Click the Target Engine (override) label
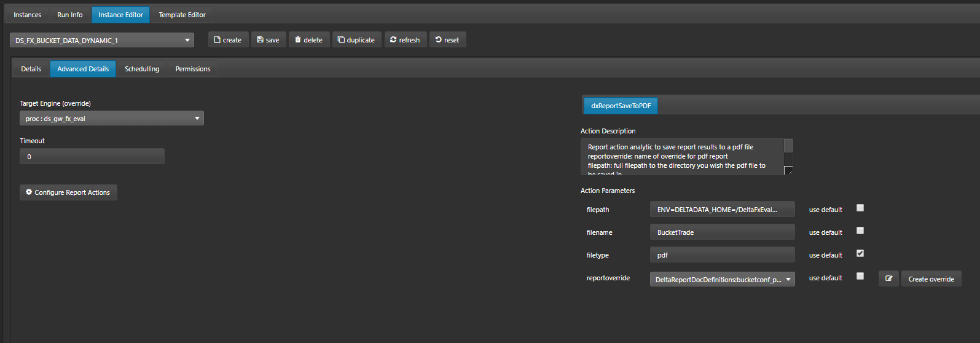 [55, 103]
